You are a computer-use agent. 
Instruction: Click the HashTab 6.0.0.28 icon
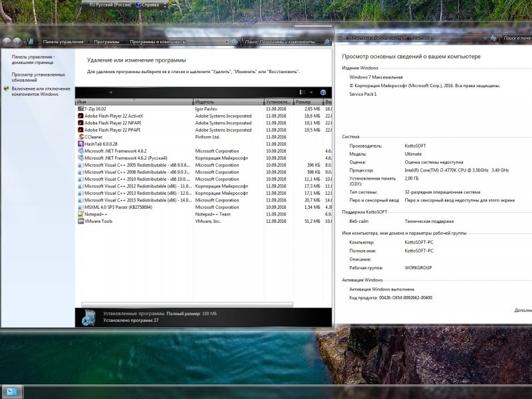point(80,144)
